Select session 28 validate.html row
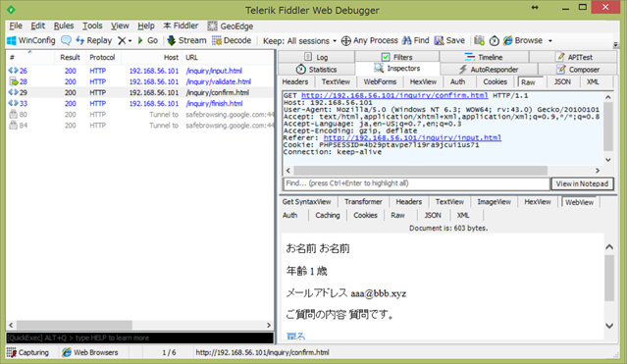 (x=139, y=81)
